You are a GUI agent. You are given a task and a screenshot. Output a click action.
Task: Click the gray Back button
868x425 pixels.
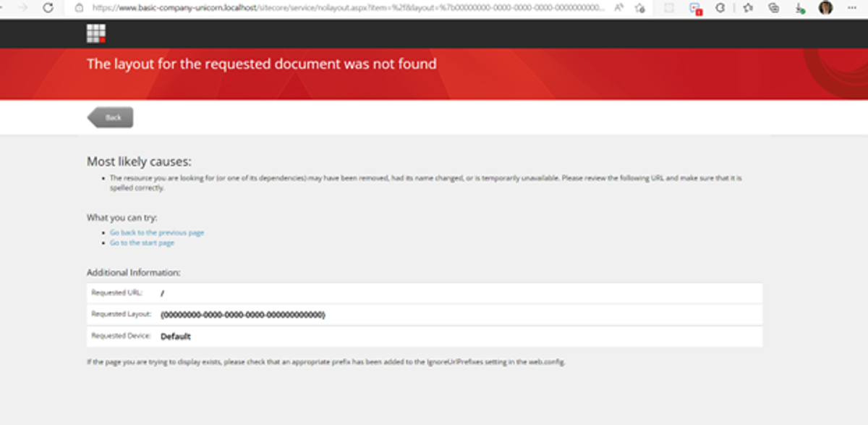pyautogui.click(x=110, y=117)
